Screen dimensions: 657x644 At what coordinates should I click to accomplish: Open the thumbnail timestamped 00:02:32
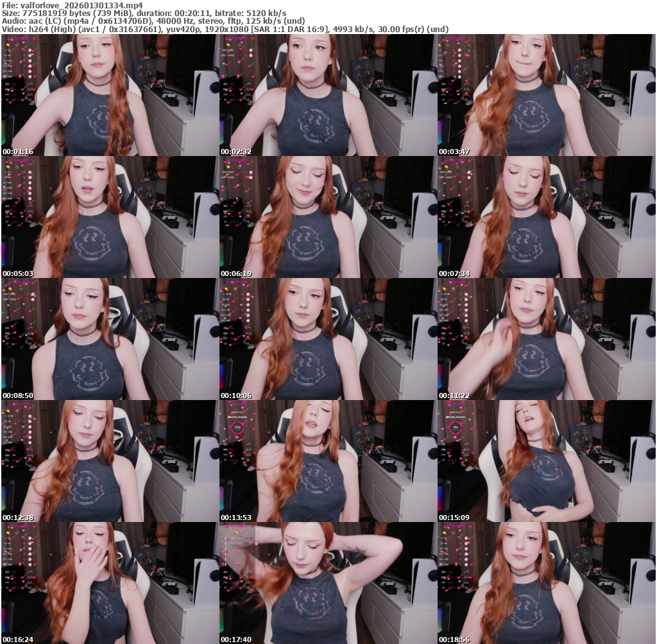pos(328,95)
